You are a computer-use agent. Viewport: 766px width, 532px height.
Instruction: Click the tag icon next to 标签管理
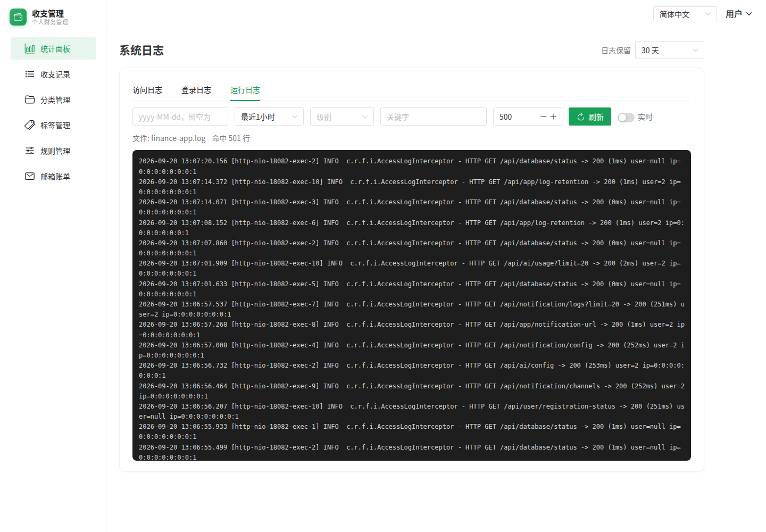point(30,125)
